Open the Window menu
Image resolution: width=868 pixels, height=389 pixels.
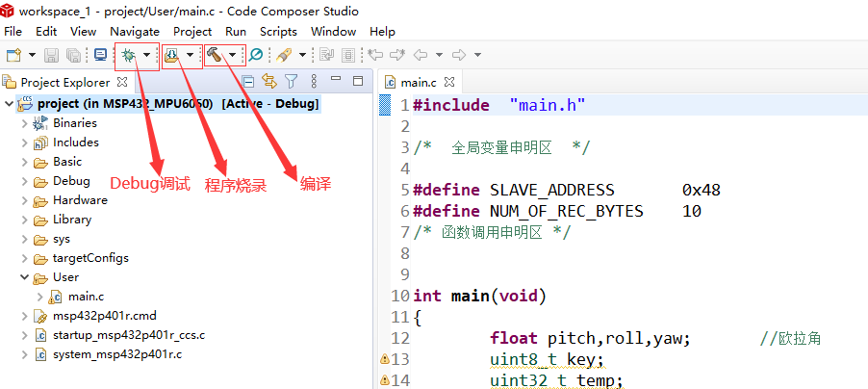tap(333, 31)
